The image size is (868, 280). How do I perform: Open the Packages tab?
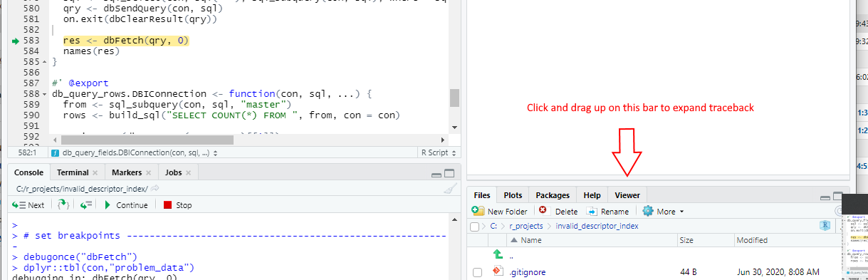[x=553, y=195]
